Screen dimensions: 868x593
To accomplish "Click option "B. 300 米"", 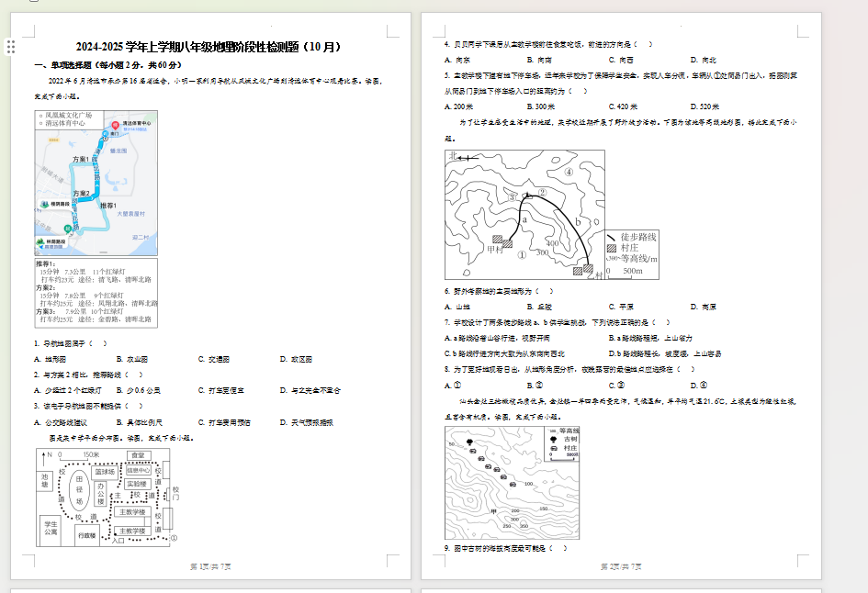I will [541, 106].
